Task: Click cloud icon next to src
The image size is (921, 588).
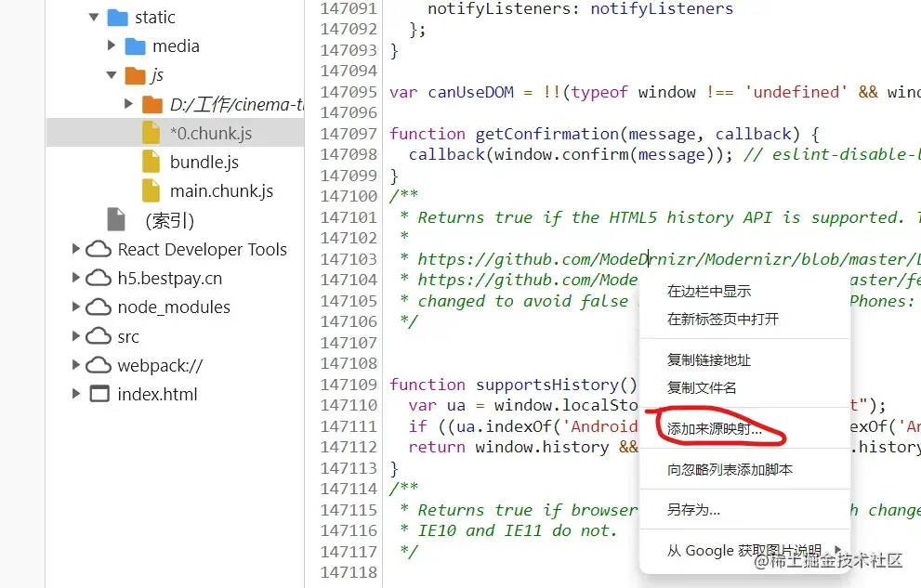Action: (99, 336)
